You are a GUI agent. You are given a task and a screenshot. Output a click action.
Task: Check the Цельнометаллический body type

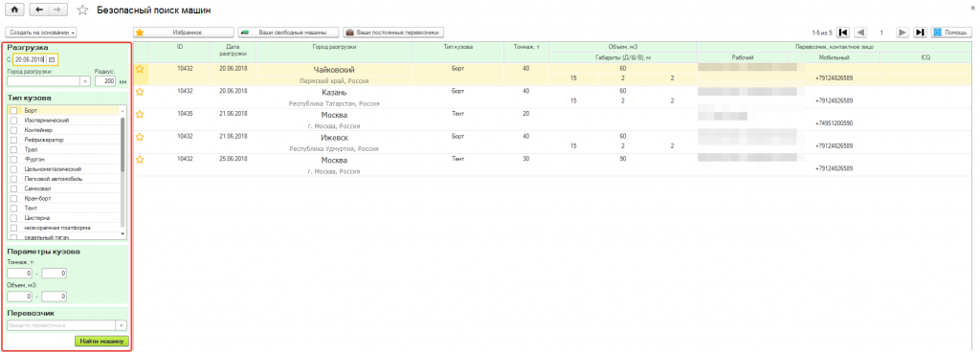tap(13, 169)
